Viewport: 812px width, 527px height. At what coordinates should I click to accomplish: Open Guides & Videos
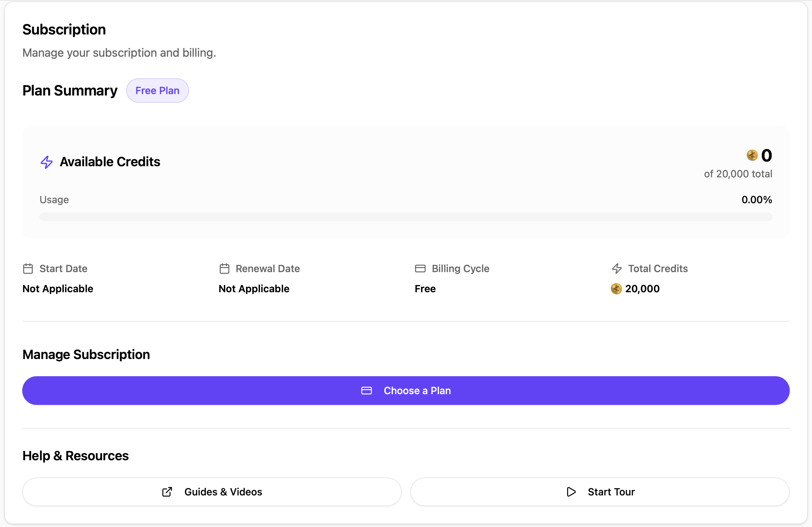pyautogui.click(x=223, y=492)
